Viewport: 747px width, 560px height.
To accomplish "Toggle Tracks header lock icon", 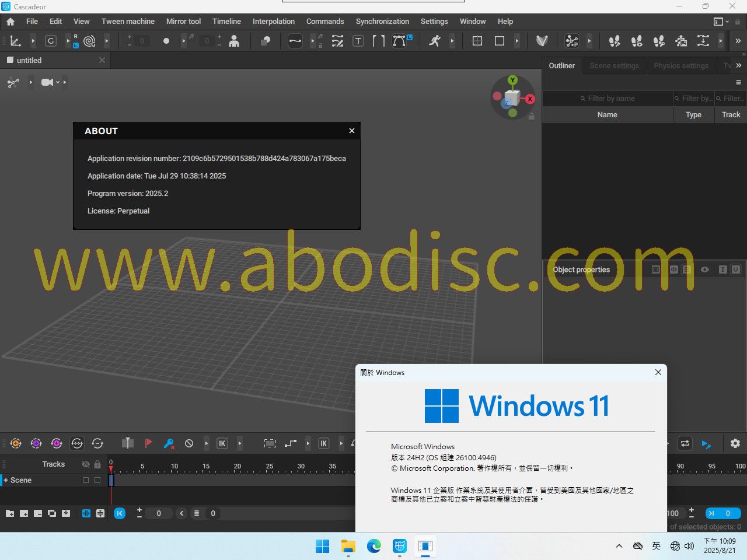I will pyautogui.click(x=97, y=464).
